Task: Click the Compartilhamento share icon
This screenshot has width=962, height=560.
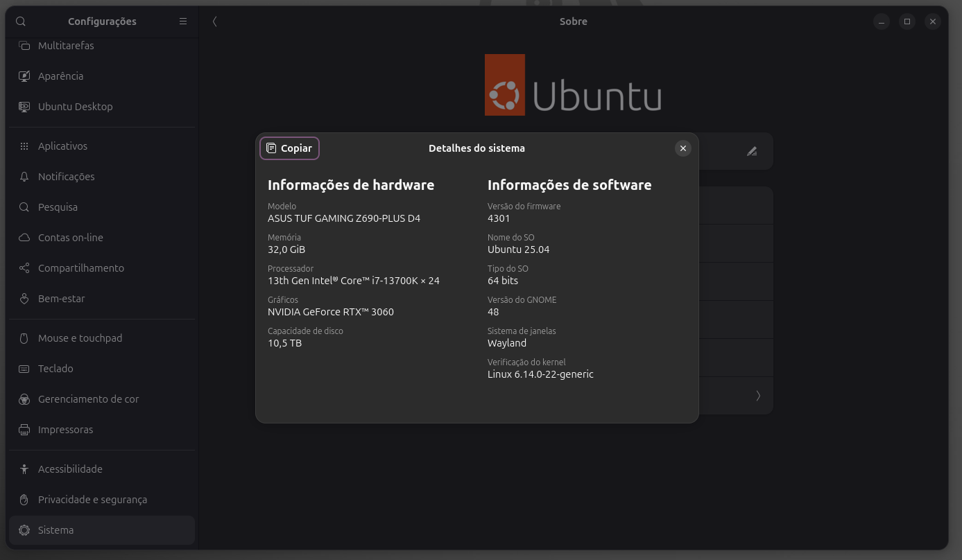Action: coord(24,268)
